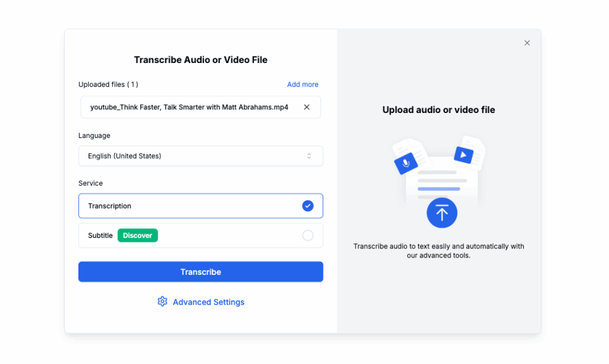Screen dimensions: 609x364
Task: Click the blue upload arrow circle icon
Action: click(x=441, y=213)
